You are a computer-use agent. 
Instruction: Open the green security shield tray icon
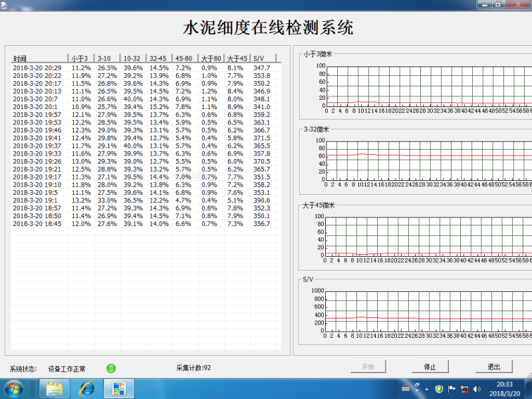click(439, 389)
